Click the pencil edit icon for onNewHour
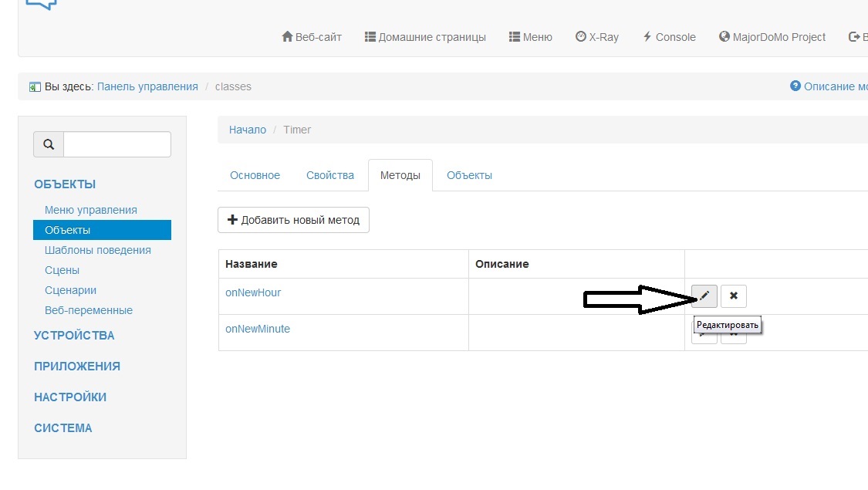Screen dimensions: 868x490 click(x=704, y=296)
